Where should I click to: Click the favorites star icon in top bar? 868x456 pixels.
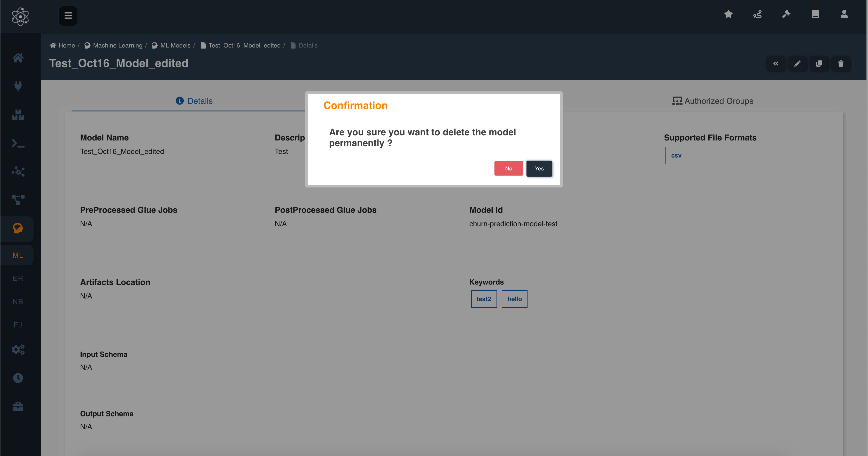pos(728,14)
